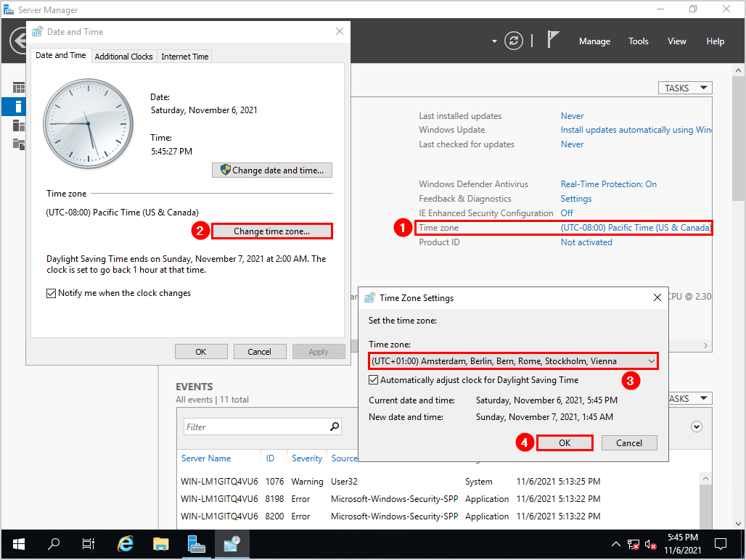Open the Time zone dropdown list
Screen dimensions: 746x560
tap(513, 361)
